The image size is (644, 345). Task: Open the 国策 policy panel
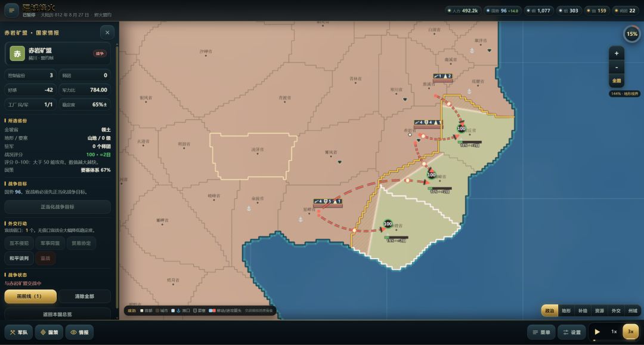pos(49,332)
